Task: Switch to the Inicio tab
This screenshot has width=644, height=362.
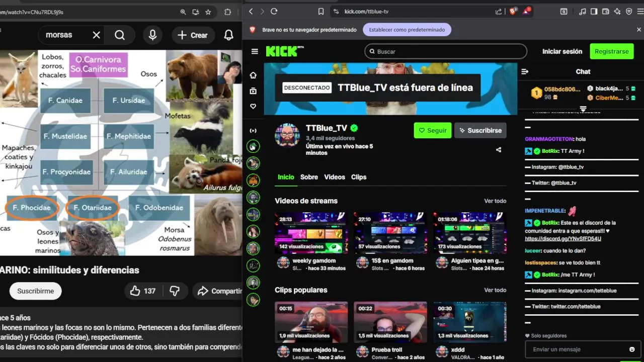Action: click(x=286, y=177)
